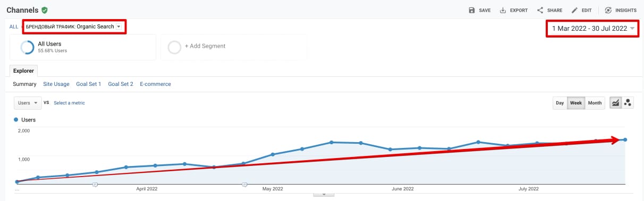Set graph granularity to Day
The image size is (644, 201).
tap(560, 103)
